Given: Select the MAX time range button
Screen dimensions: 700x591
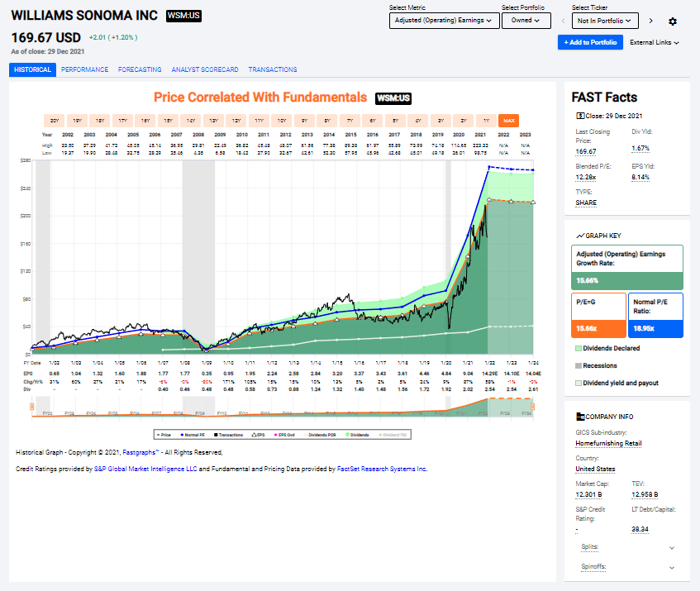Looking at the screenshot, I should point(509,121).
